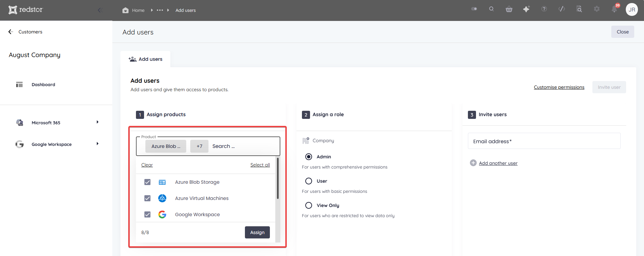The width and height of the screenshot is (644, 256).
Task: Click the Azure Virtual Machines label
Action: [202, 198]
